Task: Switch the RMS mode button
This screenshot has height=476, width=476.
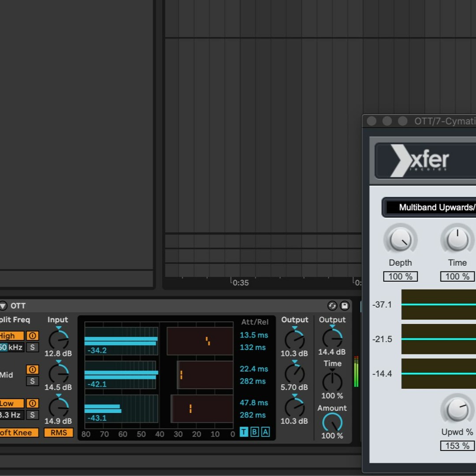Action: [x=59, y=433]
